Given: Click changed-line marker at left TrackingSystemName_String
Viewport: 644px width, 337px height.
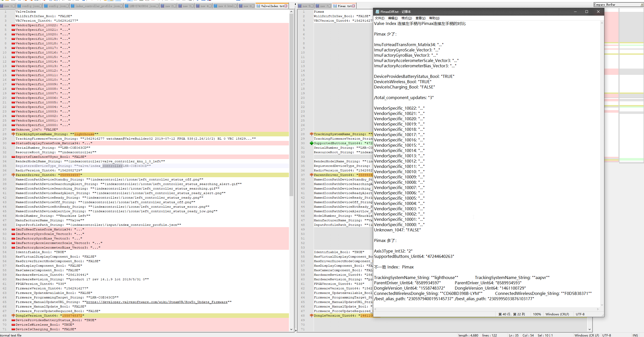Looking at the screenshot, I should 13,134.
